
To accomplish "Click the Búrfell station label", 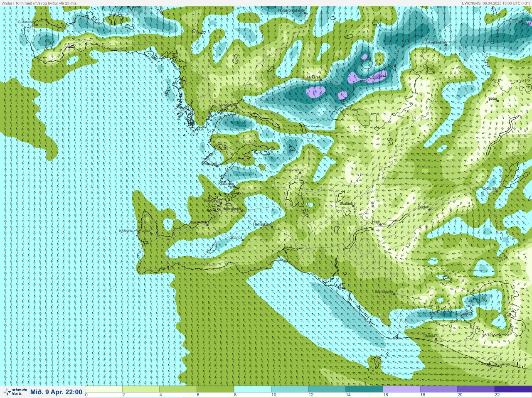I will click(424, 207).
